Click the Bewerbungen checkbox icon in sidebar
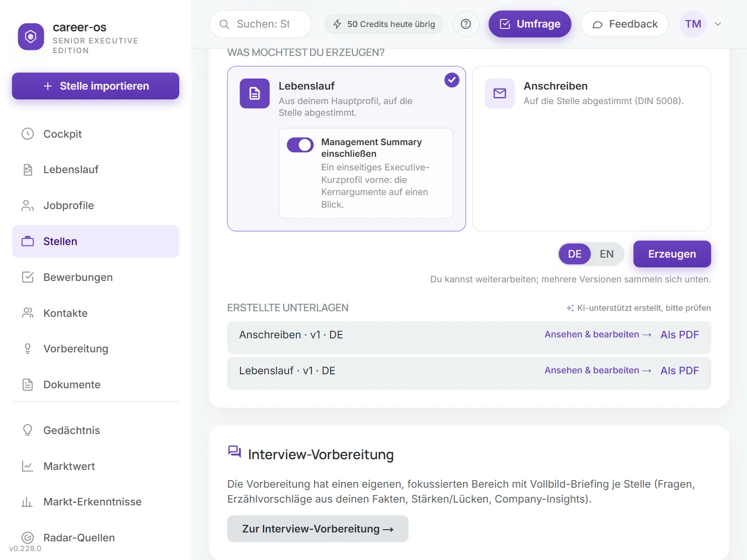 [x=28, y=277]
